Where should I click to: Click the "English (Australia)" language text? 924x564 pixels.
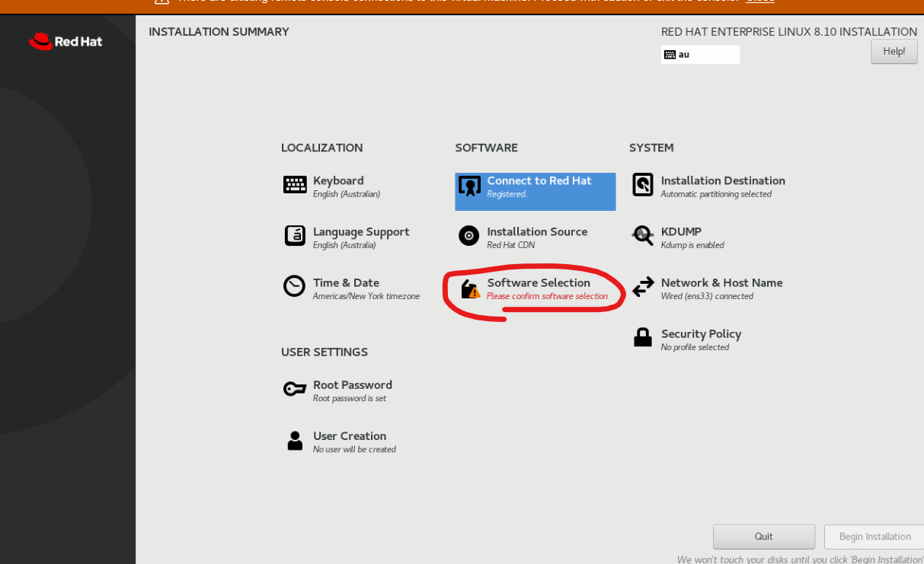pos(344,246)
